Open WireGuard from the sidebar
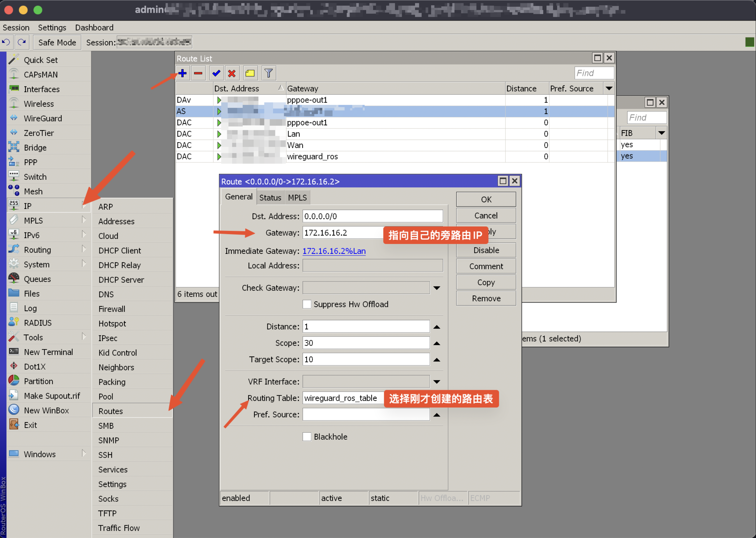This screenshot has height=538, width=756. click(43, 118)
